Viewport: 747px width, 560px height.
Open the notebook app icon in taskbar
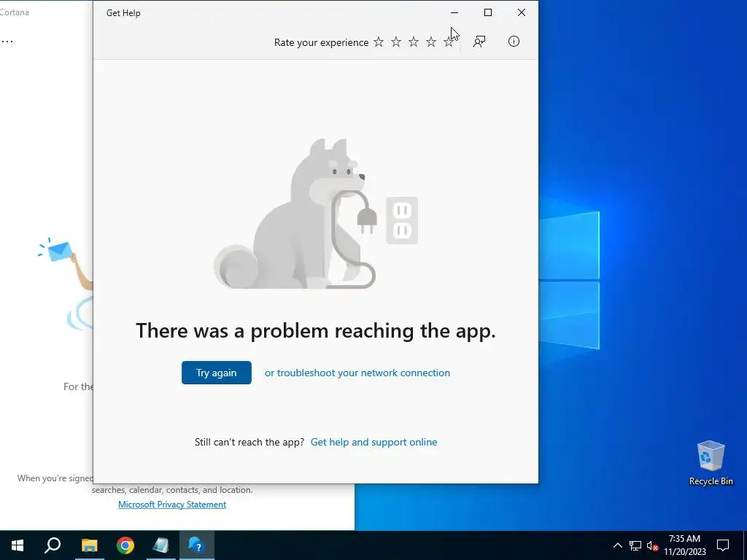click(161, 545)
